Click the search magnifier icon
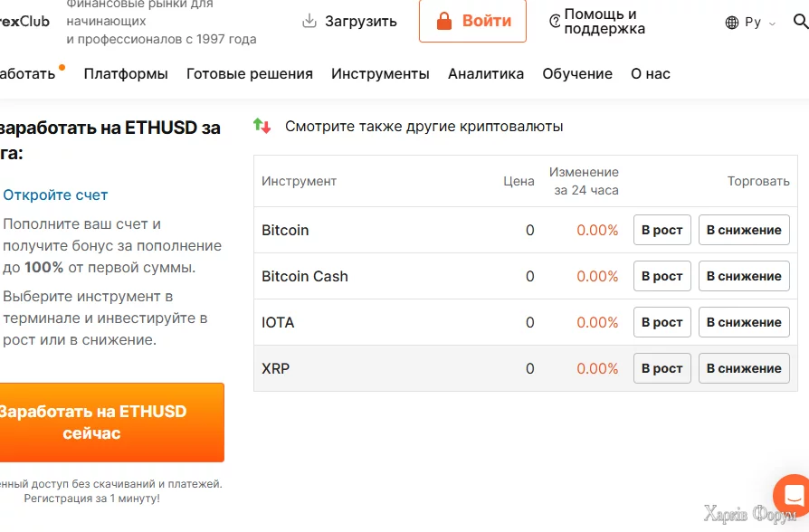 tap(801, 21)
